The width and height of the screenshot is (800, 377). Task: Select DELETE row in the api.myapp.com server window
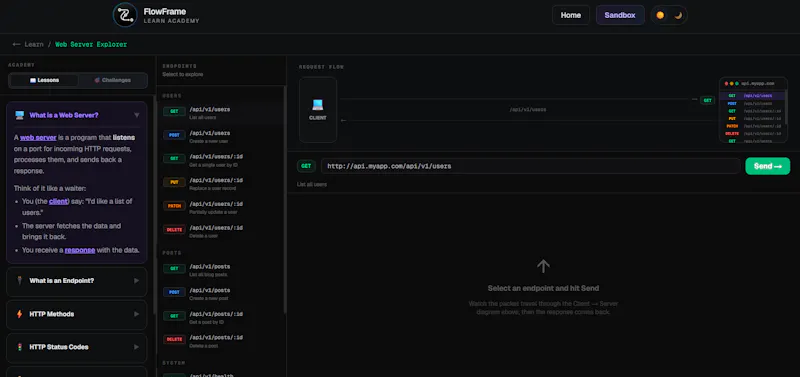(753, 133)
